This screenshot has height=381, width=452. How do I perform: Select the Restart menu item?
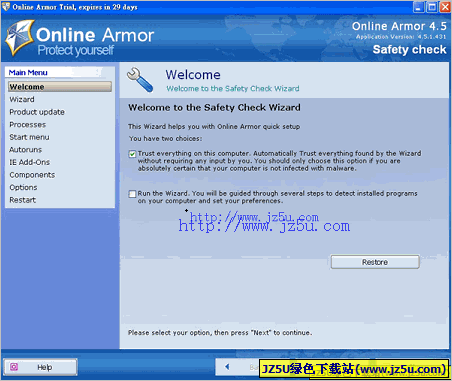coord(23,200)
